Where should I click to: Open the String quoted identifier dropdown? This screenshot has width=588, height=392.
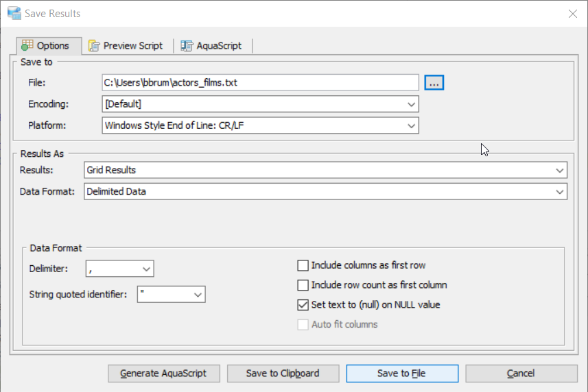point(198,295)
